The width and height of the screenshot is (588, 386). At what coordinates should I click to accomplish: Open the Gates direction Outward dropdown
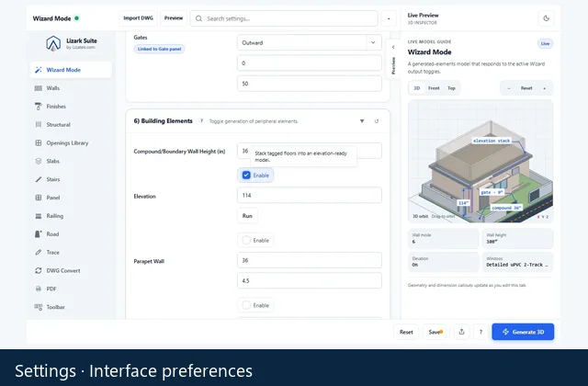click(310, 43)
